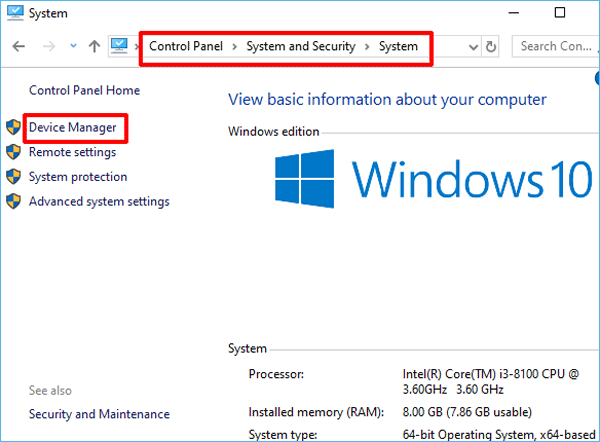The width and height of the screenshot is (600, 442).
Task: Click the Windows edition section label
Action: [x=274, y=132]
